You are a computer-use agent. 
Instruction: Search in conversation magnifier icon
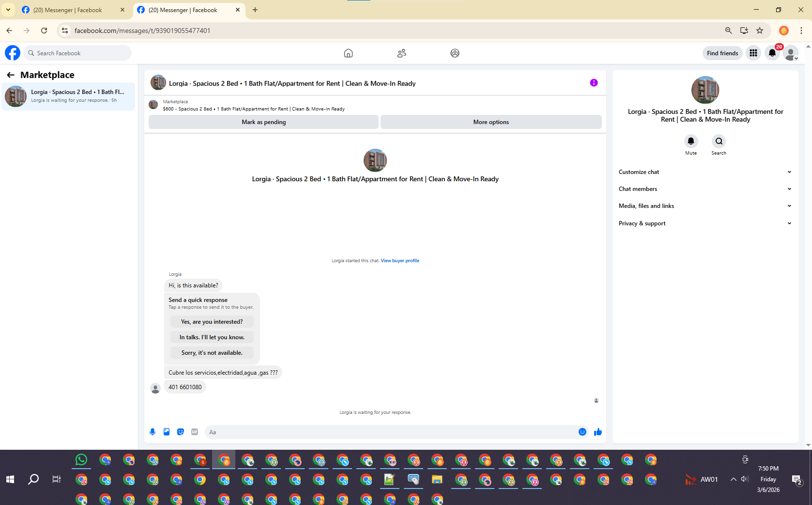tap(719, 141)
